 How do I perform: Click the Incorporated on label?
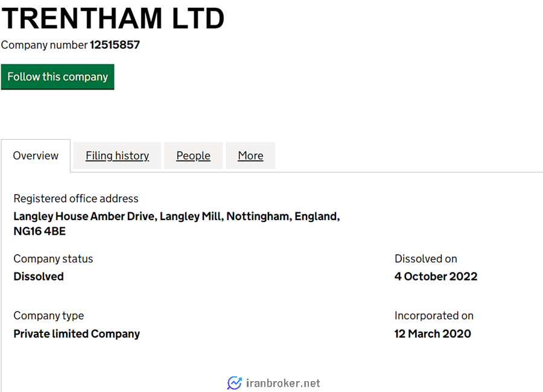[x=434, y=316]
